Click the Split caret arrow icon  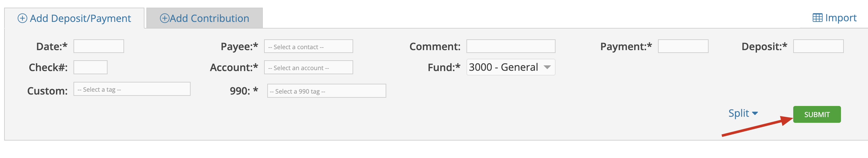click(x=755, y=113)
